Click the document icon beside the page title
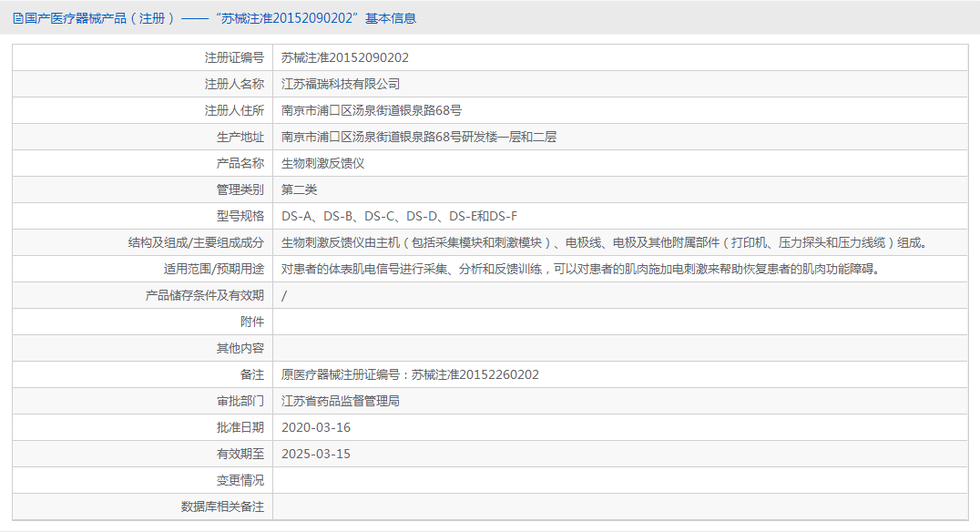Viewport: 980px width, 532px height. (x=17, y=19)
